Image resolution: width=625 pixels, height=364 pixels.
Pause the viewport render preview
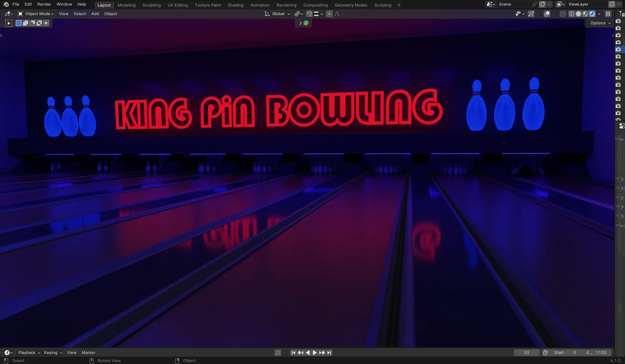[x=608, y=14]
